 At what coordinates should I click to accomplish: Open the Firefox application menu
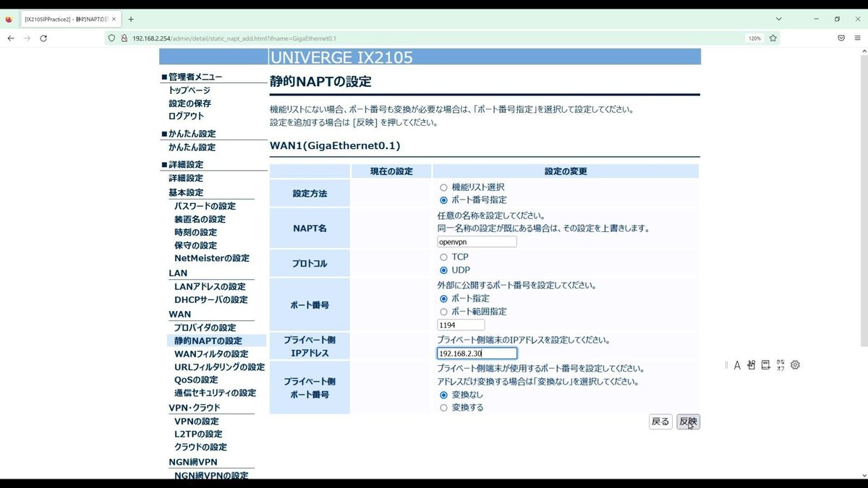pyautogui.click(x=858, y=38)
